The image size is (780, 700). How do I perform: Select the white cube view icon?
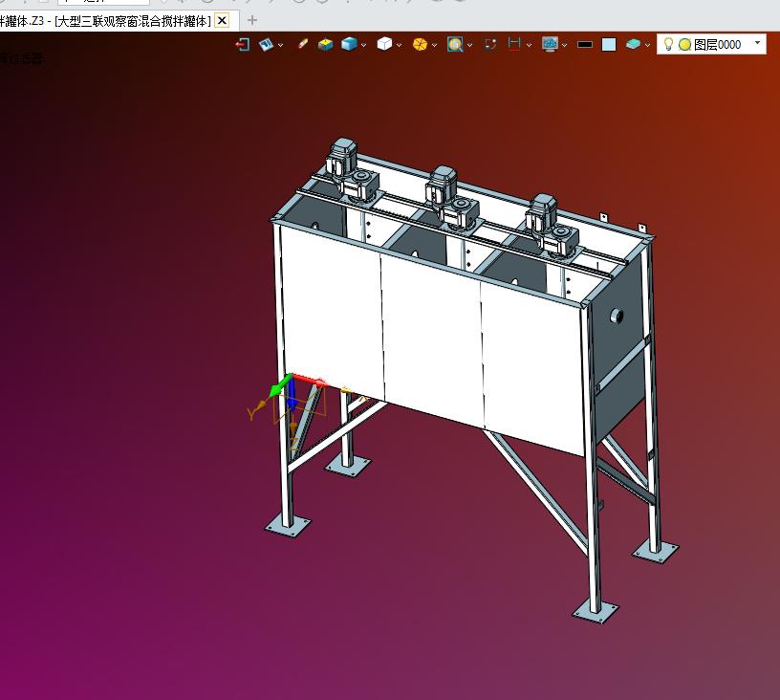(x=384, y=44)
